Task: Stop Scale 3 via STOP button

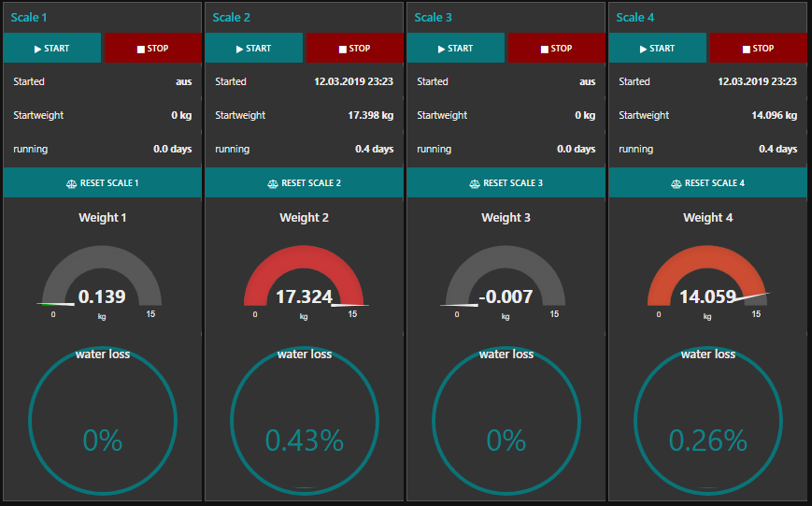Action: tap(557, 49)
